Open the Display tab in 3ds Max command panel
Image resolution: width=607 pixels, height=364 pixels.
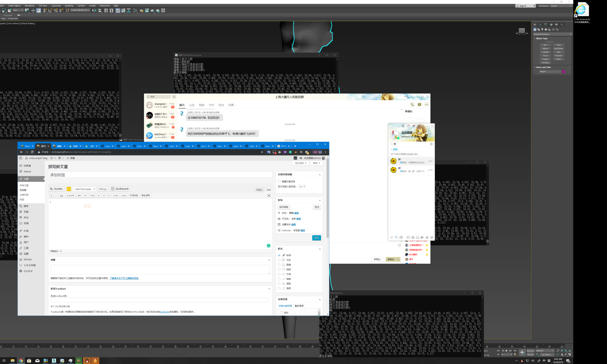tap(556, 25)
